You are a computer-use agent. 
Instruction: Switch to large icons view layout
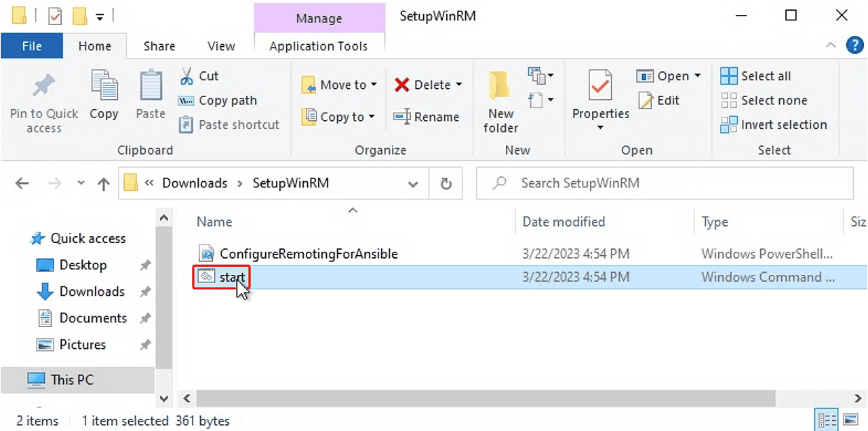coord(850,419)
